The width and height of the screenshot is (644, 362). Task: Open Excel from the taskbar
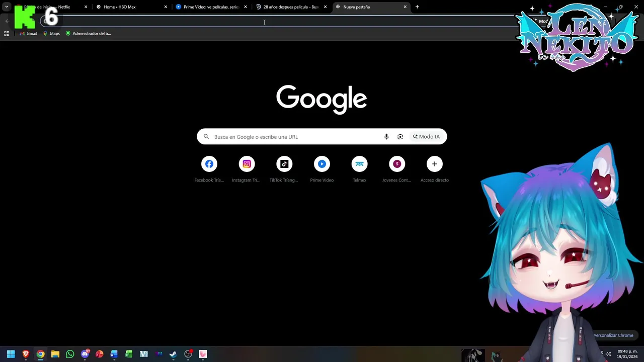[129, 354]
